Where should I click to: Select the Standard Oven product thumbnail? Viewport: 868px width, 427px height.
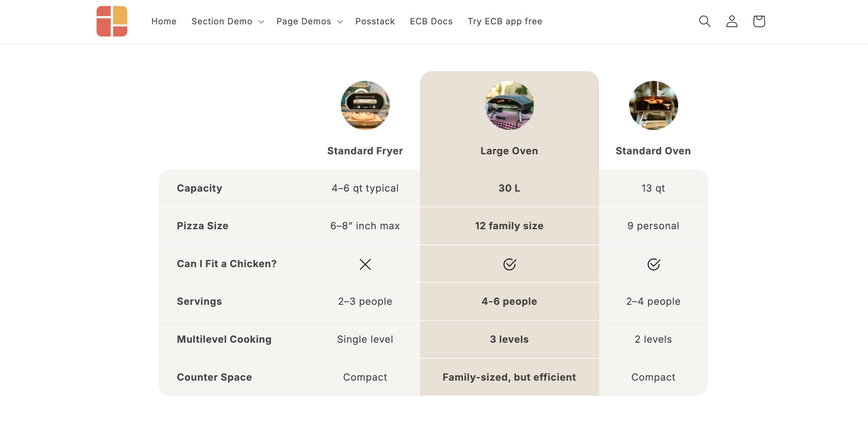coord(653,105)
